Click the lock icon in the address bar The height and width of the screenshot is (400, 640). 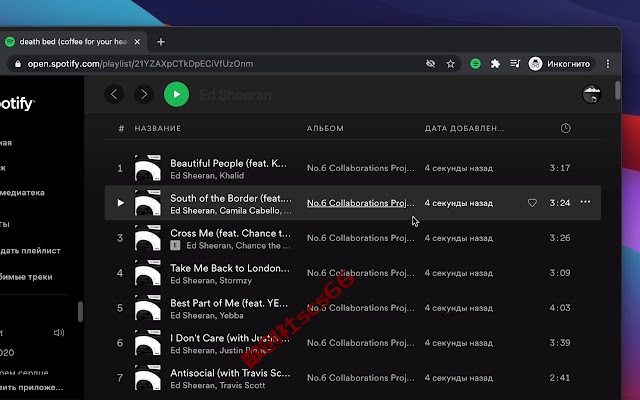(18, 64)
